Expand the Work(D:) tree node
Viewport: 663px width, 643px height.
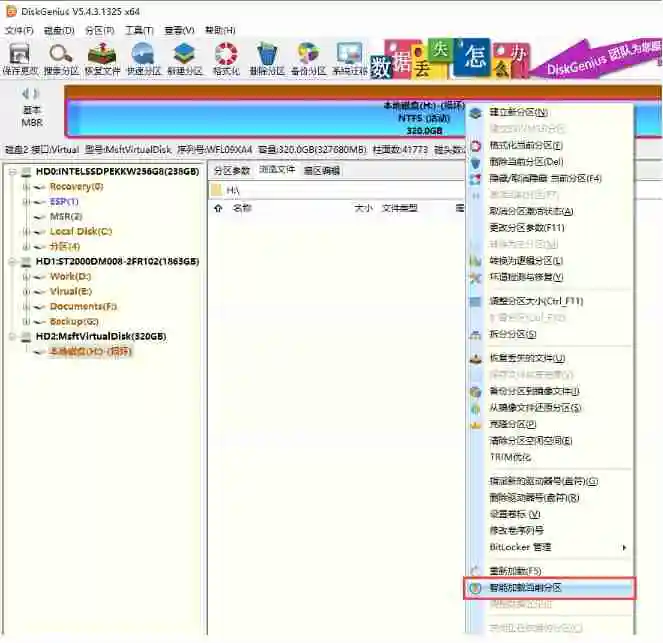coord(26,277)
